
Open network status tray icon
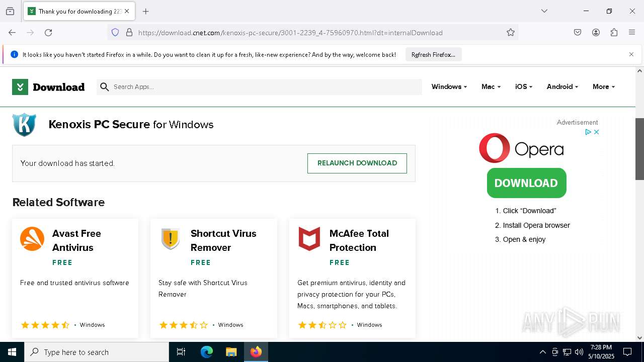coord(567,352)
